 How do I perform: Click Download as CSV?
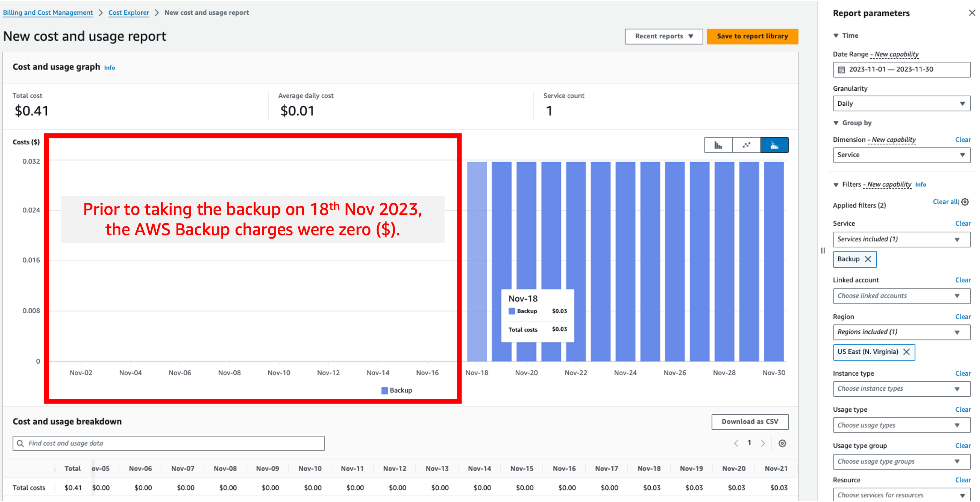pyautogui.click(x=749, y=422)
